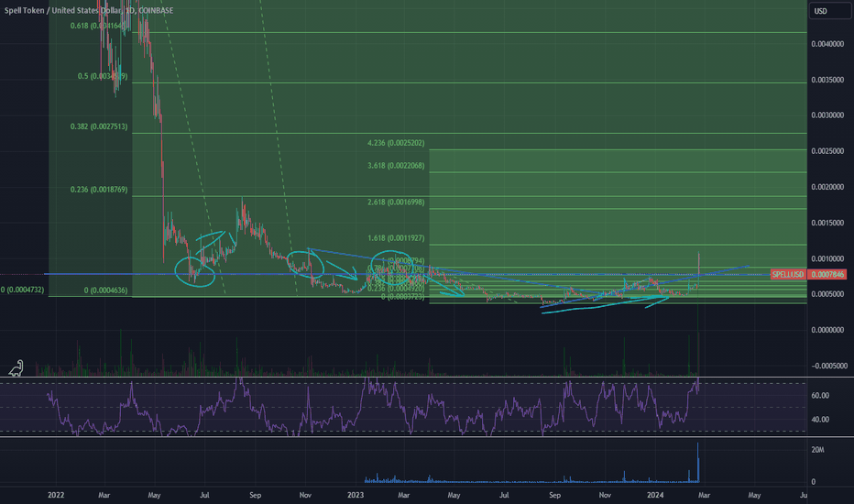Click the 0.0025000 price axis value
The width and height of the screenshot is (854, 504).
(827, 151)
